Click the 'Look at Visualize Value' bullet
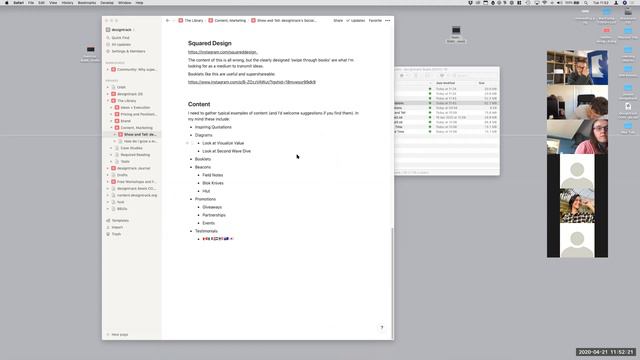640x360 pixels. click(223, 143)
